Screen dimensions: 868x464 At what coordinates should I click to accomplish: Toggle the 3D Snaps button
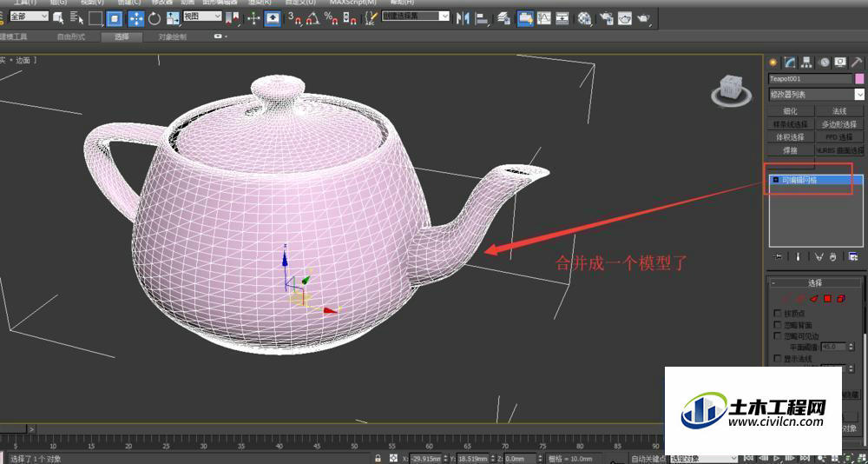coord(294,18)
